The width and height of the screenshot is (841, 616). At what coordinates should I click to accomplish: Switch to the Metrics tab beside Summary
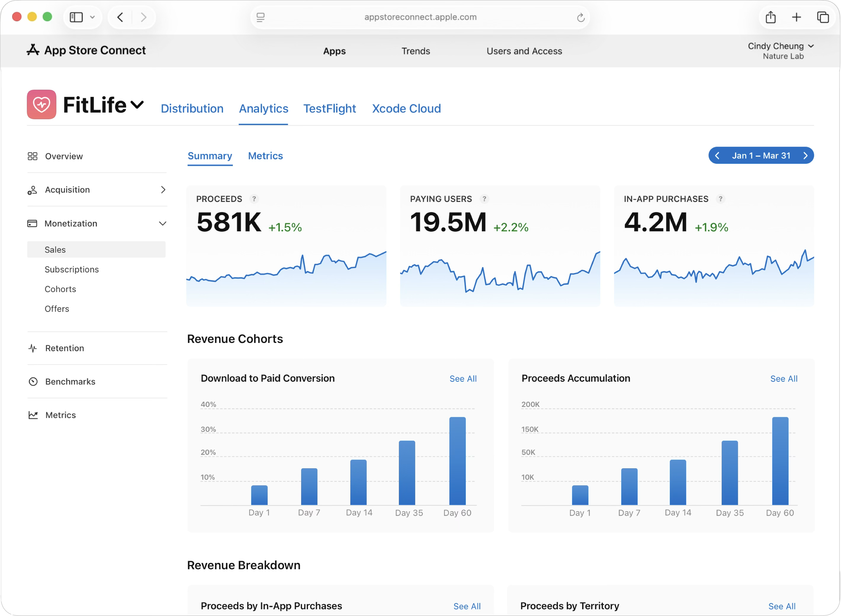tap(265, 156)
